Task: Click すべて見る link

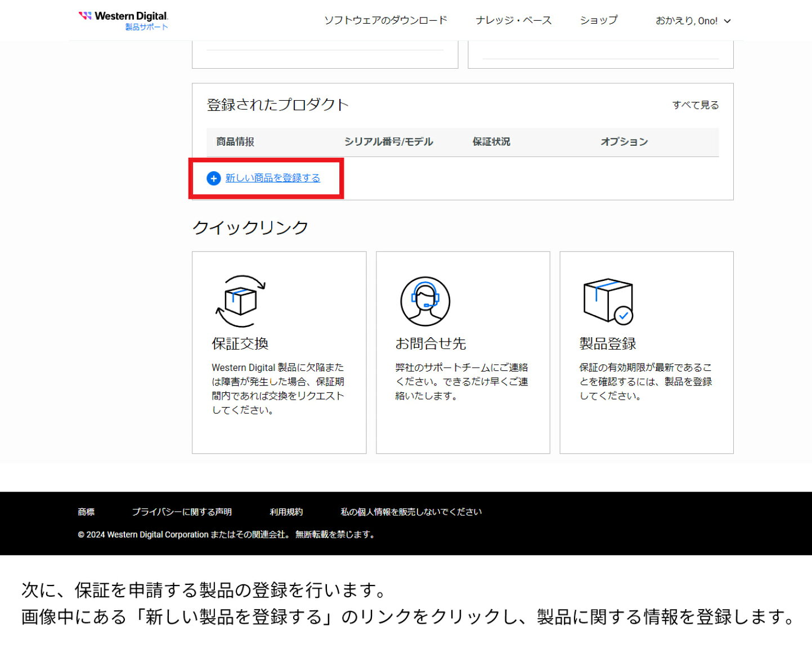Action: point(696,105)
